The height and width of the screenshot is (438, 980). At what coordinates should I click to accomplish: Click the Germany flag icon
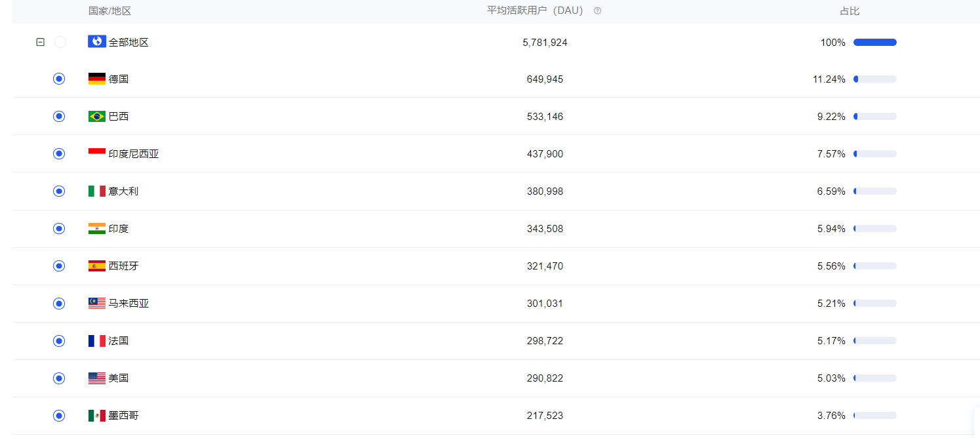coord(96,79)
